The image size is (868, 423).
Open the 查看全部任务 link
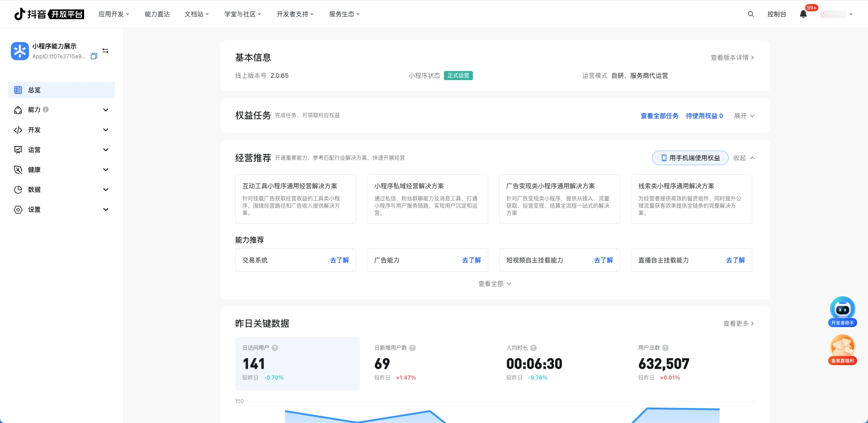pyautogui.click(x=659, y=116)
